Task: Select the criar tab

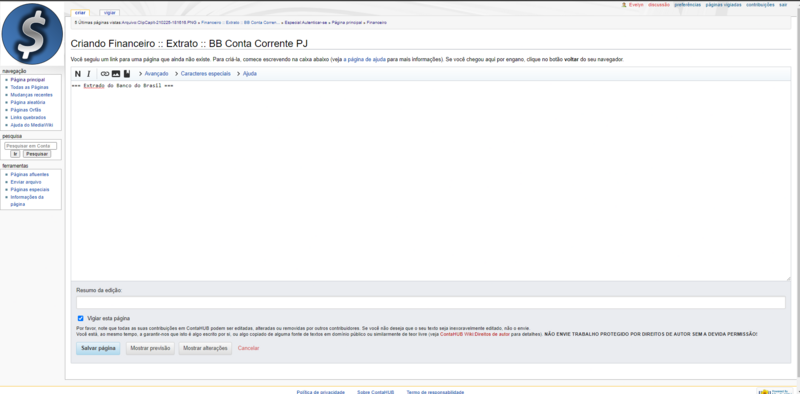Action: point(80,12)
